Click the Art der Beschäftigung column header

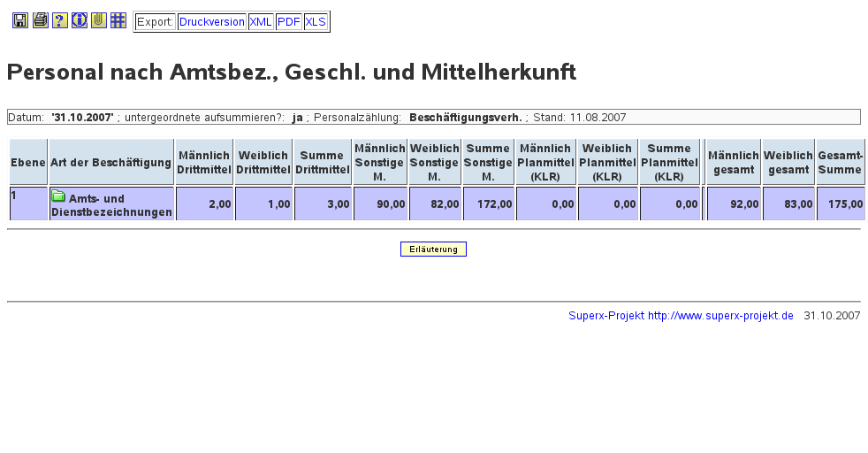pyautogui.click(x=110, y=163)
